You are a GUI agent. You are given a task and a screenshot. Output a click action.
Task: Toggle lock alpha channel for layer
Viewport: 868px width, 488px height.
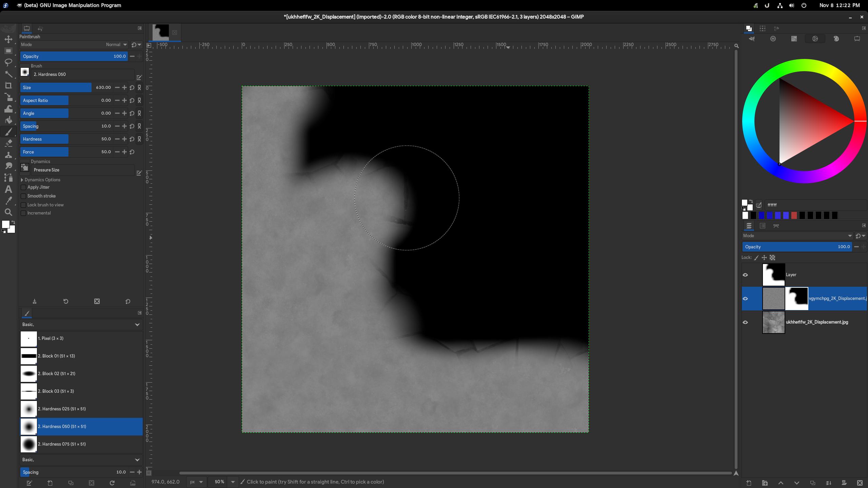click(x=772, y=258)
